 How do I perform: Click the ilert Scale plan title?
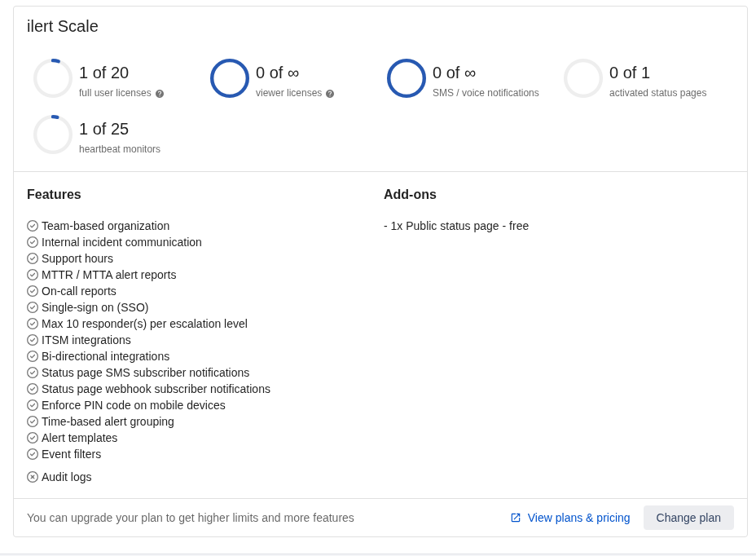tap(63, 26)
